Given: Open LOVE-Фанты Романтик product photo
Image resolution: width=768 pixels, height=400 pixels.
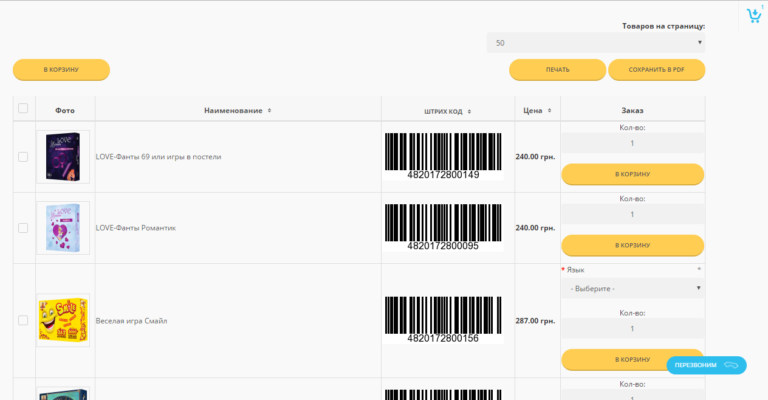Looking at the screenshot, I should point(63,228).
